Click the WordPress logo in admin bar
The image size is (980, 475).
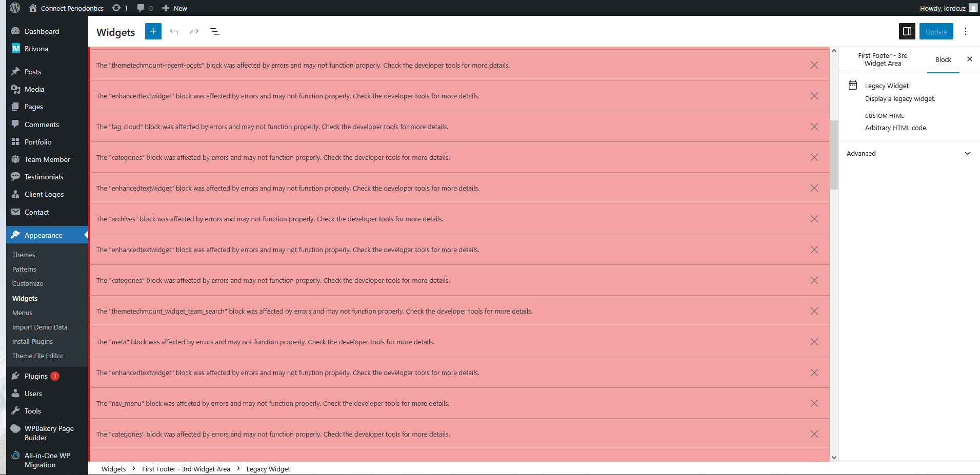(15, 8)
